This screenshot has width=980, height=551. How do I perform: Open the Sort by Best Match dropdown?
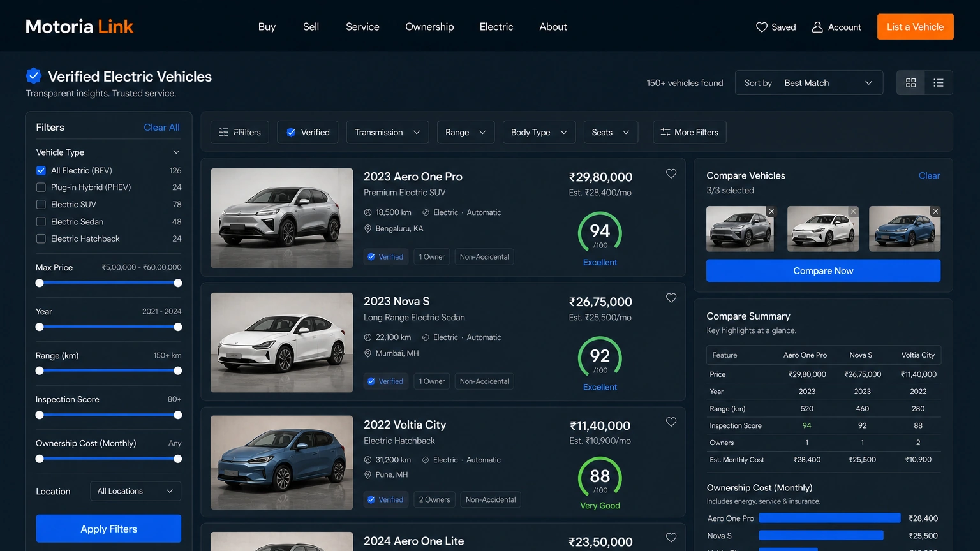(x=809, y=83)
